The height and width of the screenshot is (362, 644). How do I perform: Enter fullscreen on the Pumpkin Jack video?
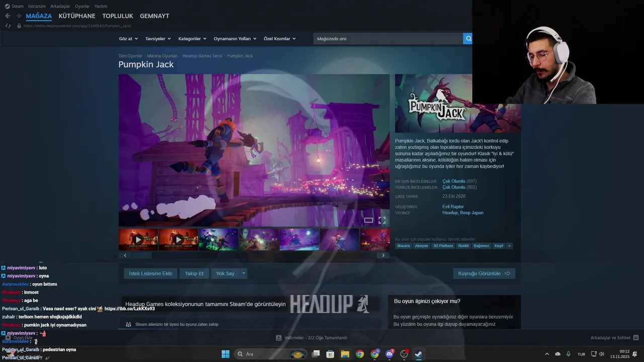[x=382, y=220]
